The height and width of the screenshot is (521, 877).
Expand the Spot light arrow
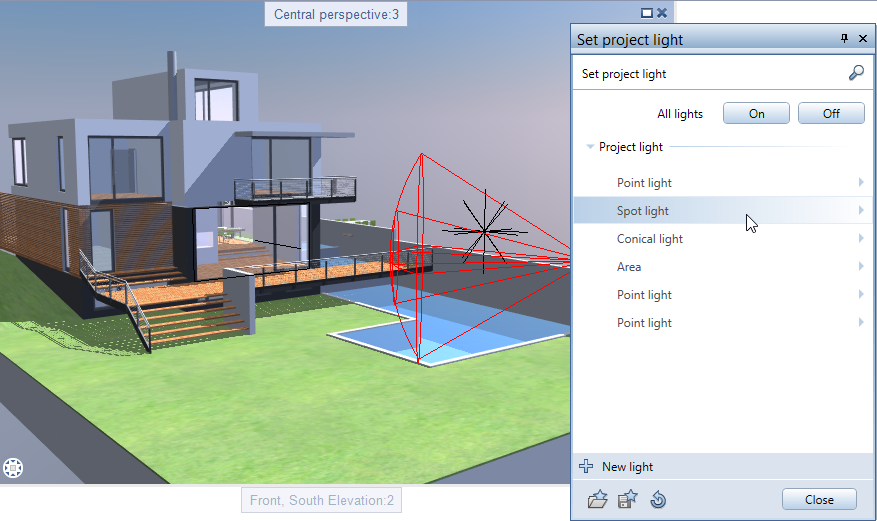(861, 210)
